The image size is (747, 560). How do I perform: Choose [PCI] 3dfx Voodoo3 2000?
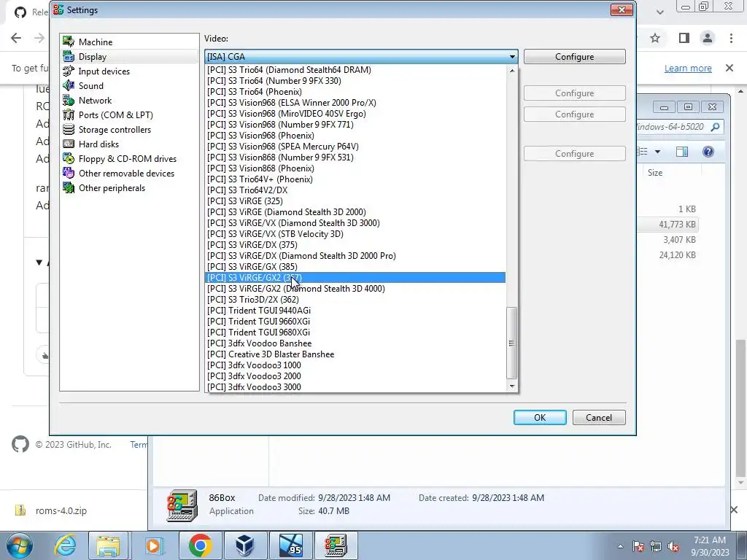pyautogui.click(x=355, y=377)
